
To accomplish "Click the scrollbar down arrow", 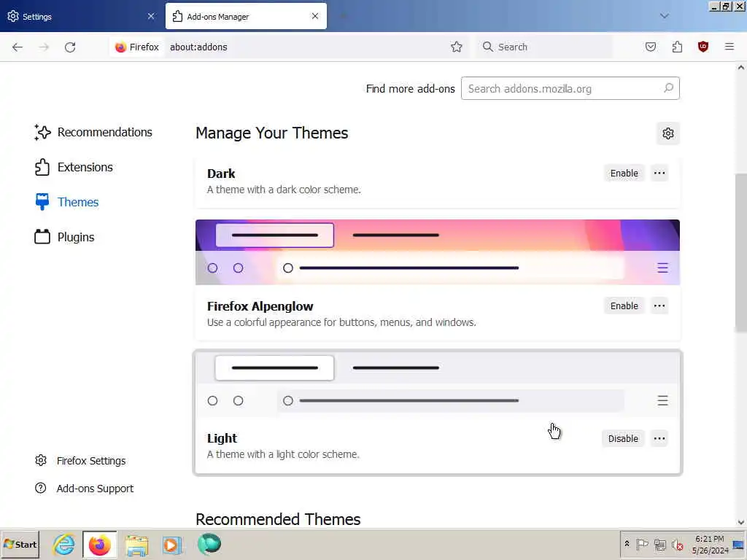I will click(x=741, y=522).
